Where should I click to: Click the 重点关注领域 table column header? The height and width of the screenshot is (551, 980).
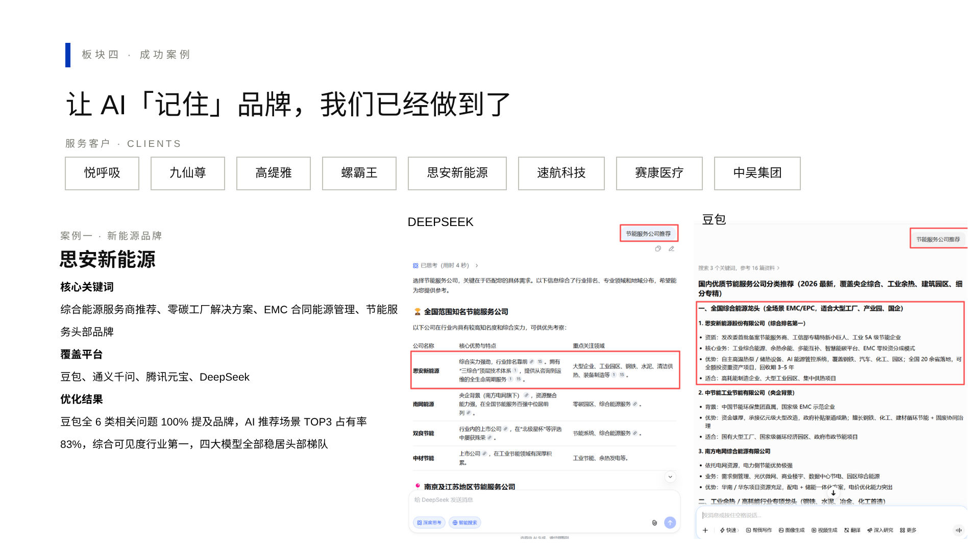point(589,346)
